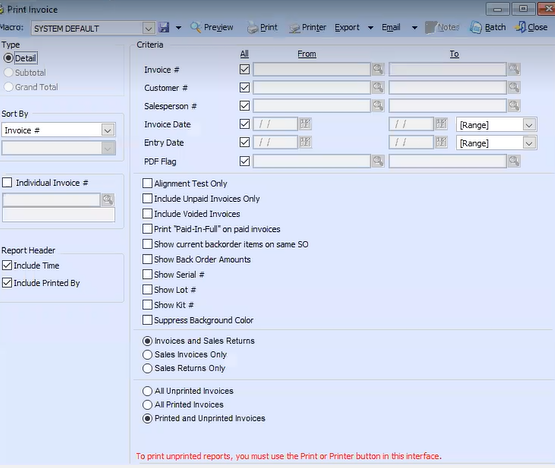This screenshot has height=468, width=555.
Task: Uncheck the Include Time checkbox
Action: pos(7,265)
